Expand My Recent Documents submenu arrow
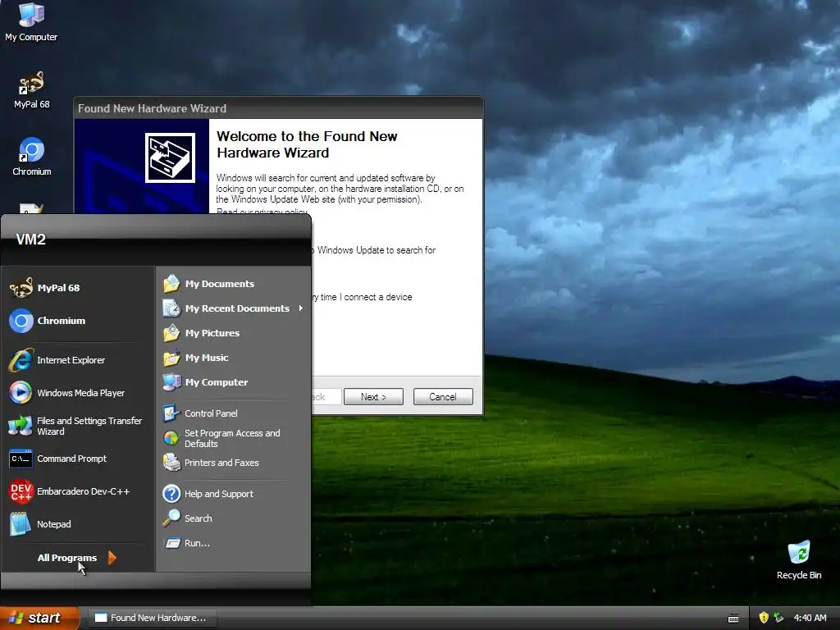The image size is (840, 630). [301, 308]
